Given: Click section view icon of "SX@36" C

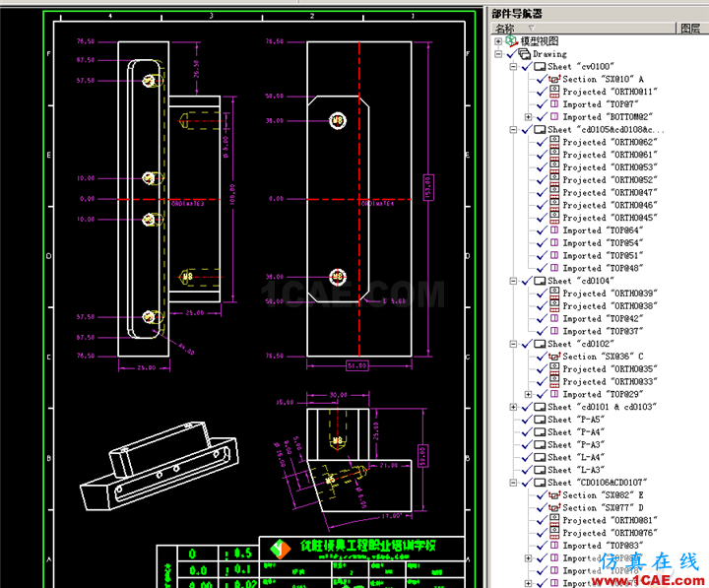Looking at the screenshot, I should 554,357.
